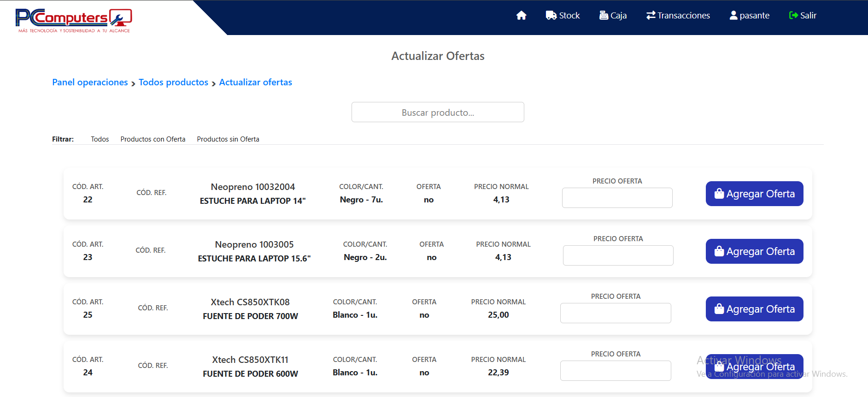Click offer price field for Neopreno 10032004
The width and height of the screenshot is (868, 397).
pyautogui.click(x=617, y=198)
